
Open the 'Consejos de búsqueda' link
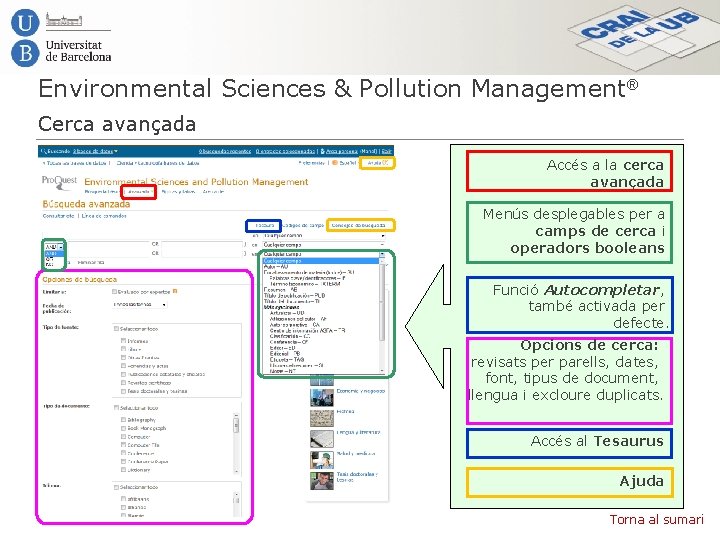[361, 225]
